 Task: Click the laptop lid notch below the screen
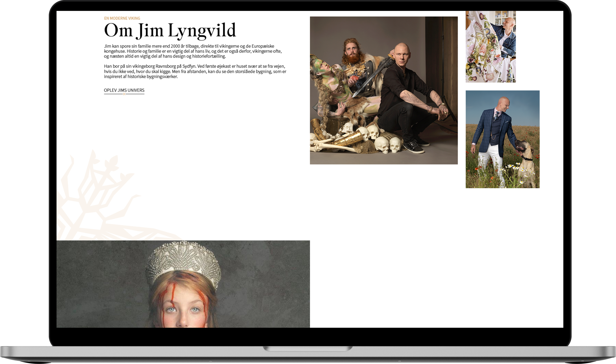click(x=308, y=348)
